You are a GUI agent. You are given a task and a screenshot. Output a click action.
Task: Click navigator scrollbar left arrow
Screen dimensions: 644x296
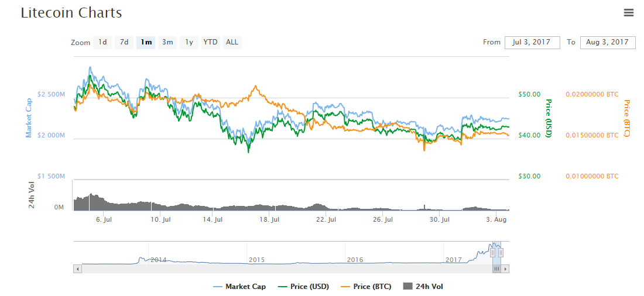click(78, 269)
